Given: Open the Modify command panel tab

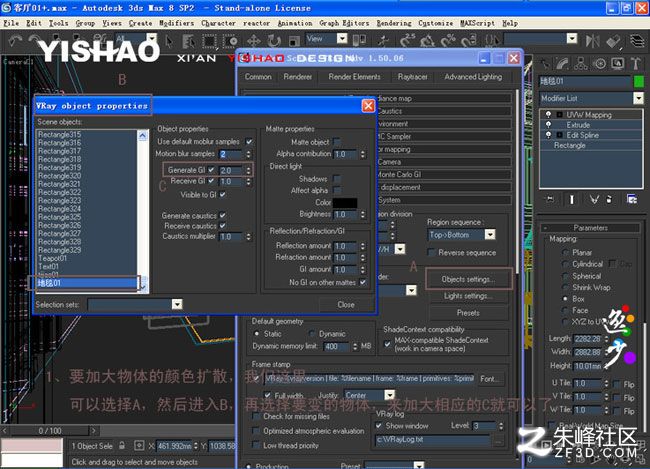Looking at the screenshot, I should [563, 63].
